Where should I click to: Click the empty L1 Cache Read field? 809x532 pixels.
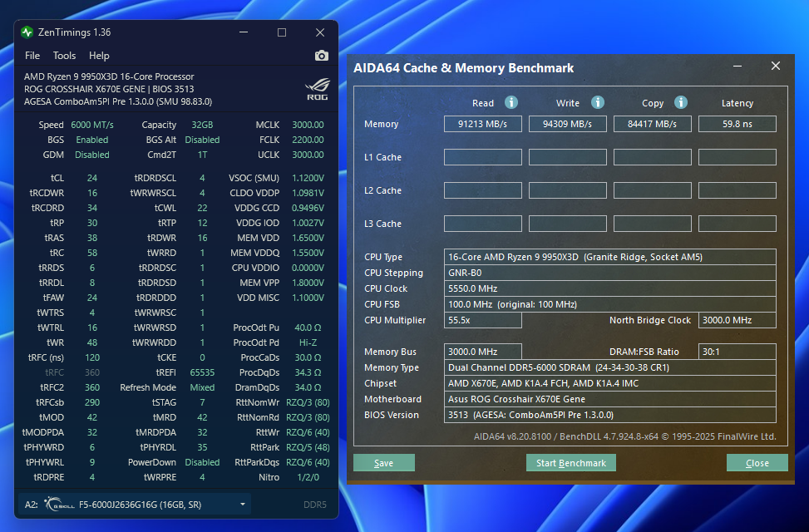[482, 157]
